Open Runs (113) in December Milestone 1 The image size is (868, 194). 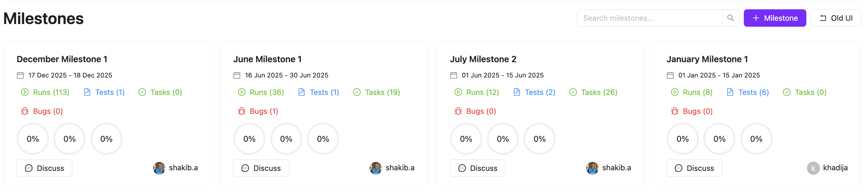[x=51, y=92]
